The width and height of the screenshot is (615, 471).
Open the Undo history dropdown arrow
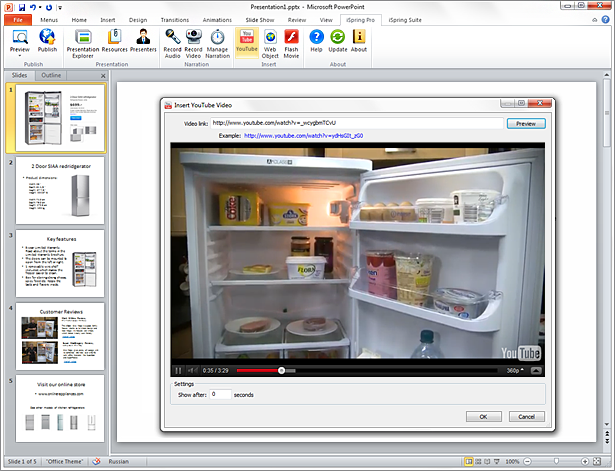(x=40, y=7)
